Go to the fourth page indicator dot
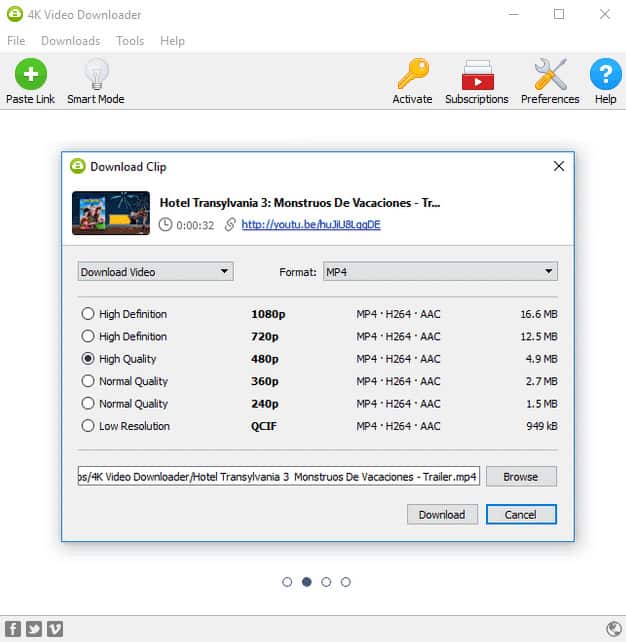 click(346, 582)
